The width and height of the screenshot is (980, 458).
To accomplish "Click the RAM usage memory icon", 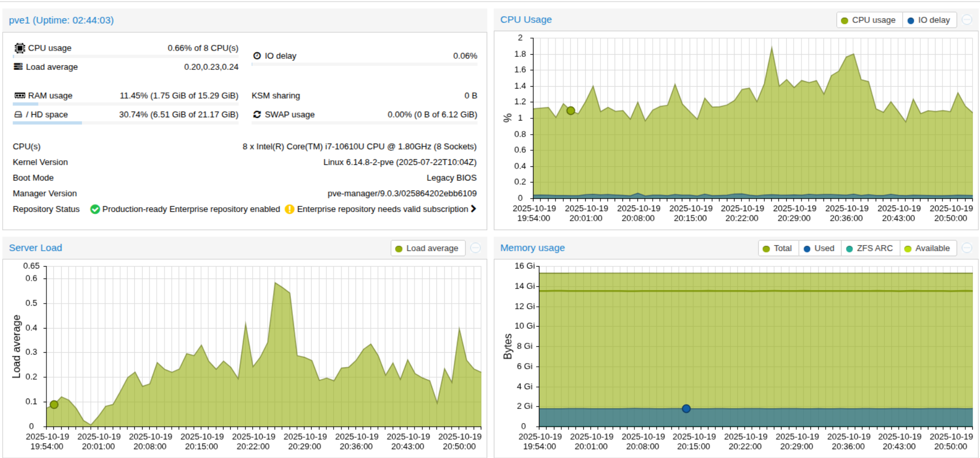I will pos(20,95).
